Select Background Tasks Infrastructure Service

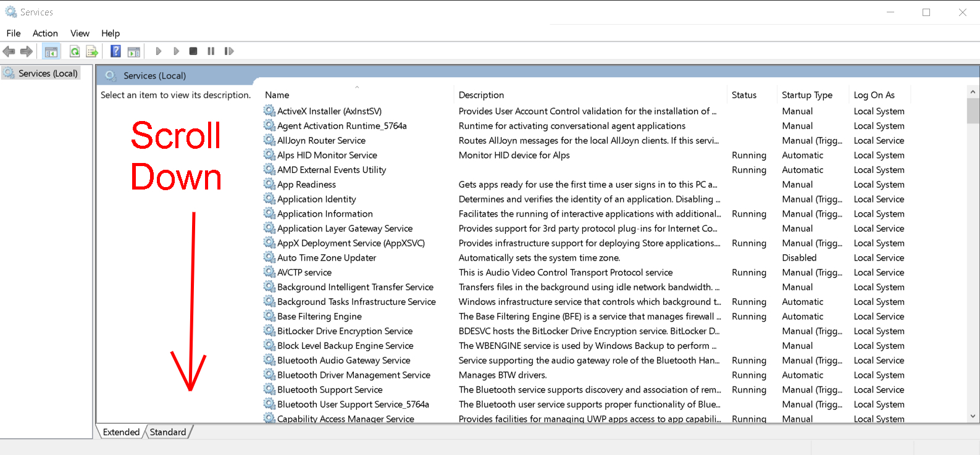tap(356, 302)
